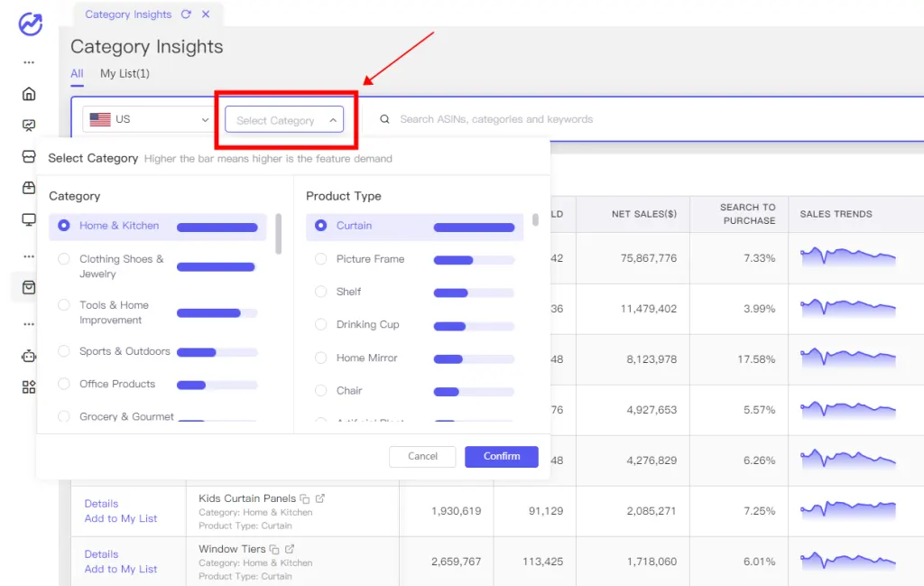Select Home & Kitchen category radio
Viewport: 924px width, 586px height.
pyautogui.click(x=64, y=225)
